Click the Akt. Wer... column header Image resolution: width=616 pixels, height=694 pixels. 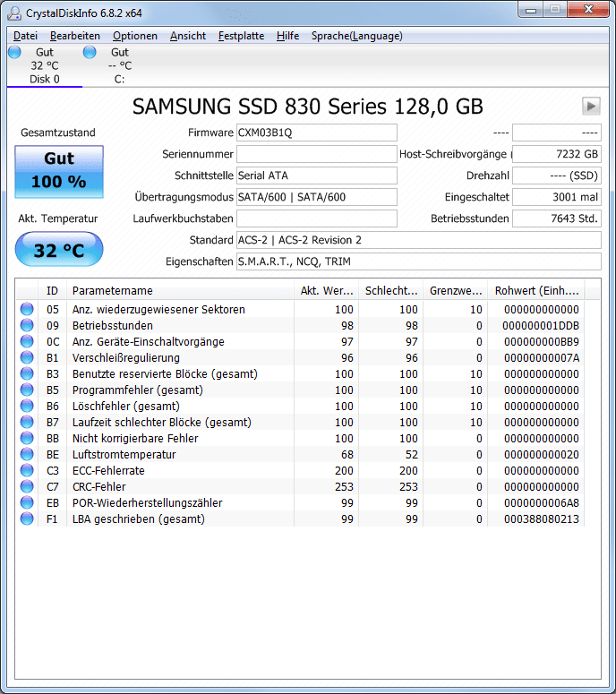pyautogui.click(x=327, y=291)
